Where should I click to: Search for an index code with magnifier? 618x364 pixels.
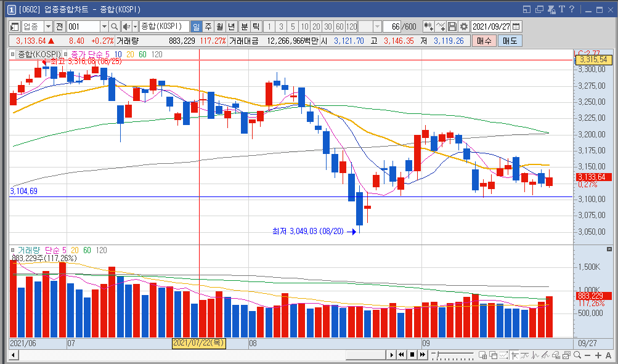pos(115,26)
